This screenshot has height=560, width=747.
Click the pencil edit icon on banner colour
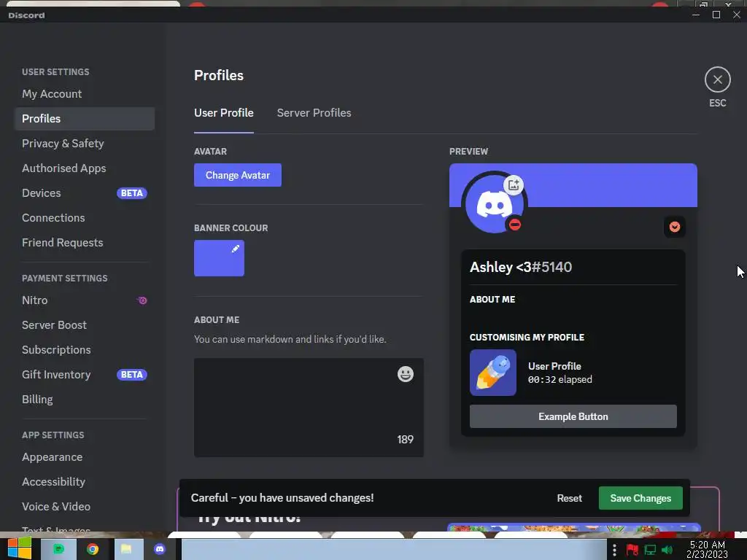click(236, 249)
